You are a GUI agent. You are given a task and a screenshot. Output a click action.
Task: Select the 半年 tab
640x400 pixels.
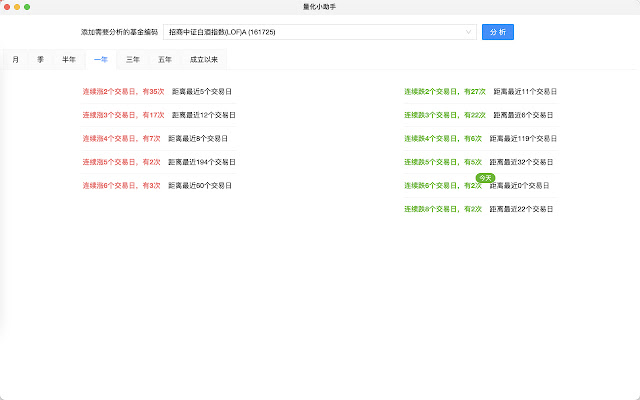(69, 60)
